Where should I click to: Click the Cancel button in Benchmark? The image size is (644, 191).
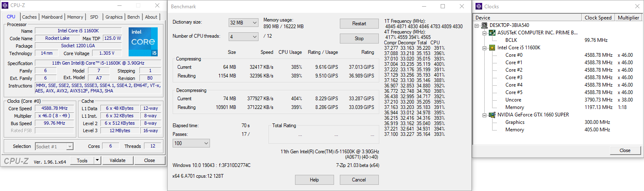click(x=359, y=180)
